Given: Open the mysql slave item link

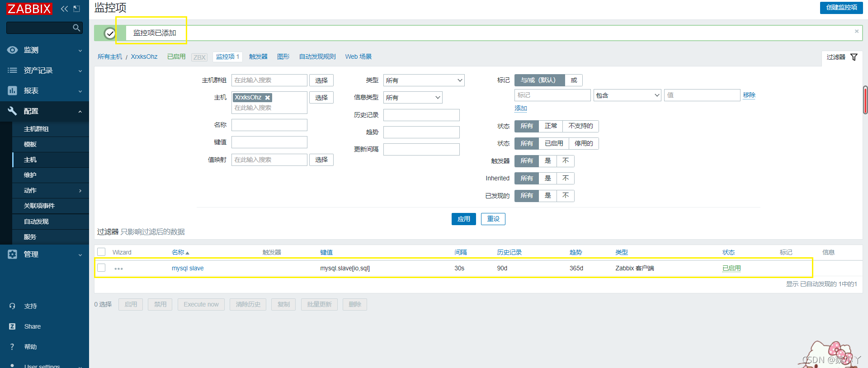Looking at the screenshot, I should click(188, 268).
